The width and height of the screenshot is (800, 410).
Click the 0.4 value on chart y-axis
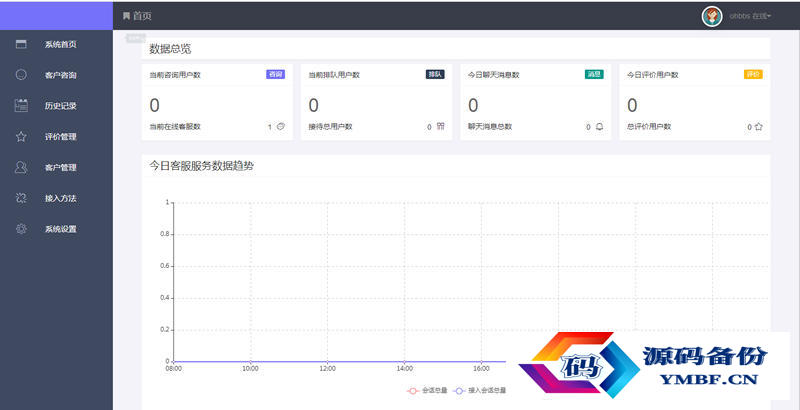(164, 298)
